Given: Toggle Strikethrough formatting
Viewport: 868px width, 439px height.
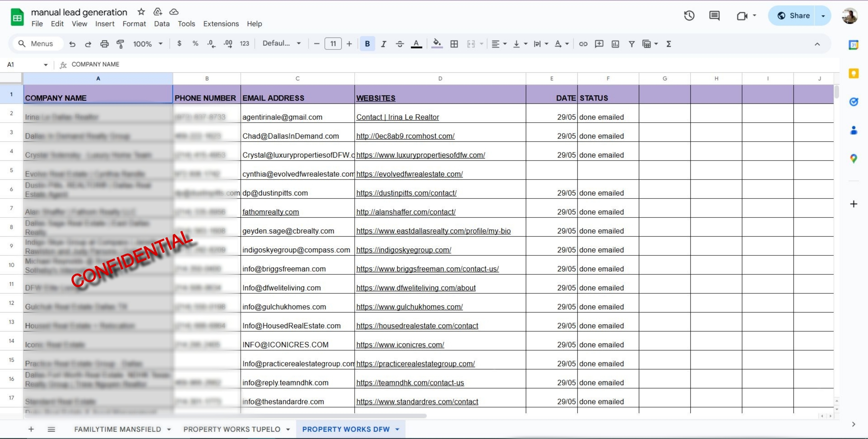Looking at the screenshot, I should [x=400, y=44].
